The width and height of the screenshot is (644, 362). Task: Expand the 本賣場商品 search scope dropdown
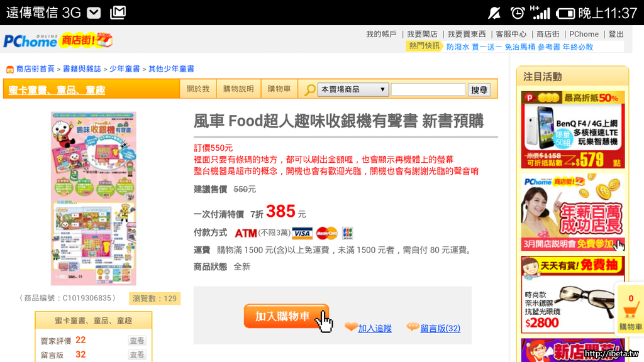point(353,90)
